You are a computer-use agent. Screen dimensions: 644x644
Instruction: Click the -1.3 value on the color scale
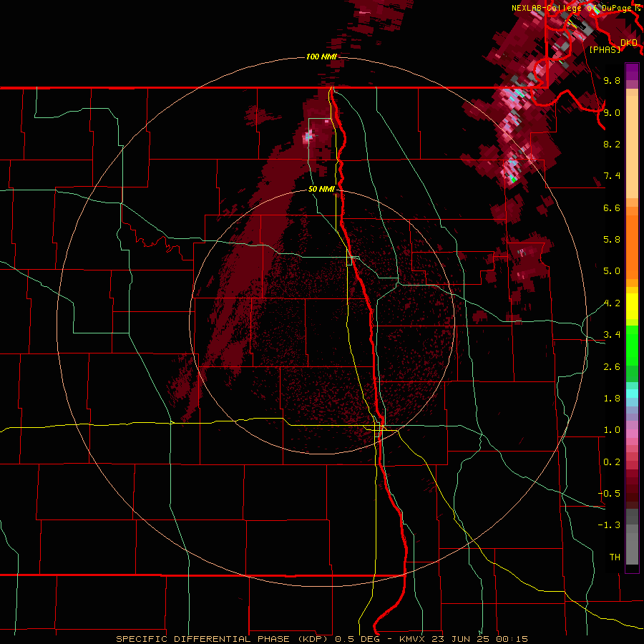609,525
